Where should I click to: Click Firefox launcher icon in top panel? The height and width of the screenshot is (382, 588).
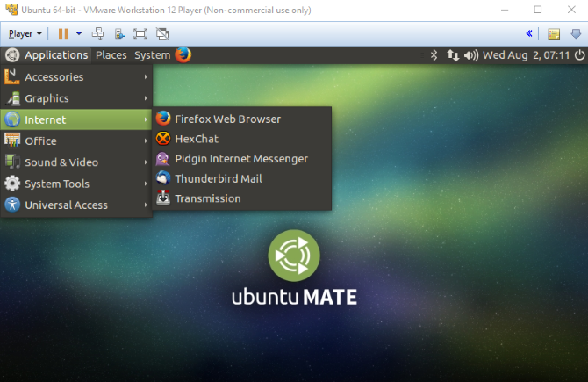coord(183,54)
